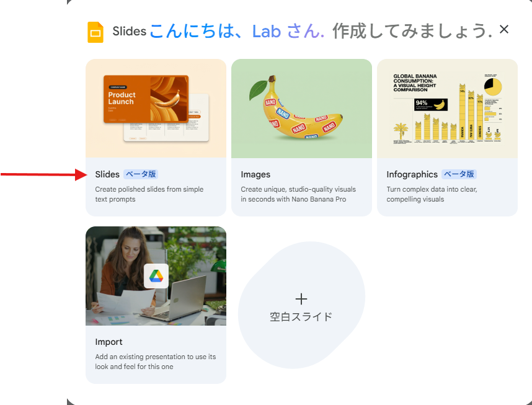This screenshot has width=532, height=405.
Task: Open the Product Launch slides preview thumbnail
Action: pyautogui.click(x=156, y=109)
